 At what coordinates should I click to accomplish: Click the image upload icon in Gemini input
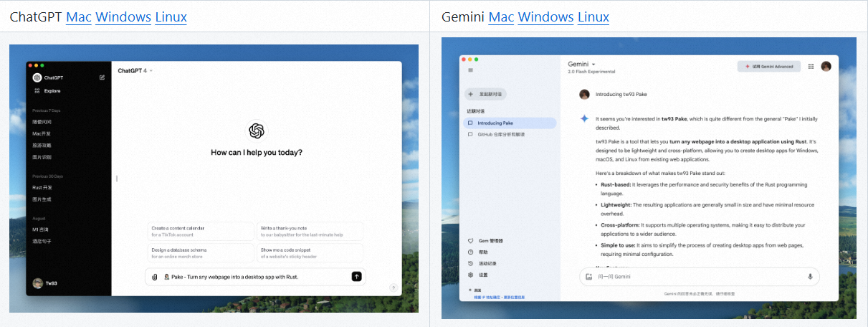588,276
